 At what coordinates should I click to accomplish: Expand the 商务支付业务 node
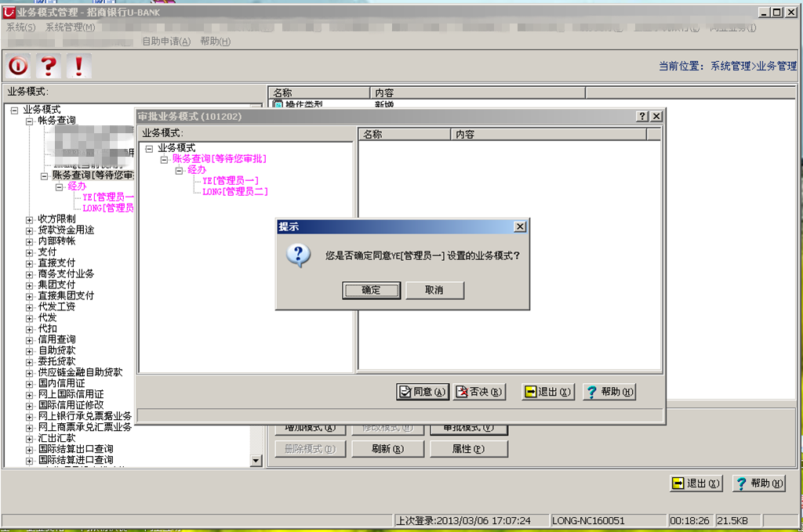tap(30, 275)
